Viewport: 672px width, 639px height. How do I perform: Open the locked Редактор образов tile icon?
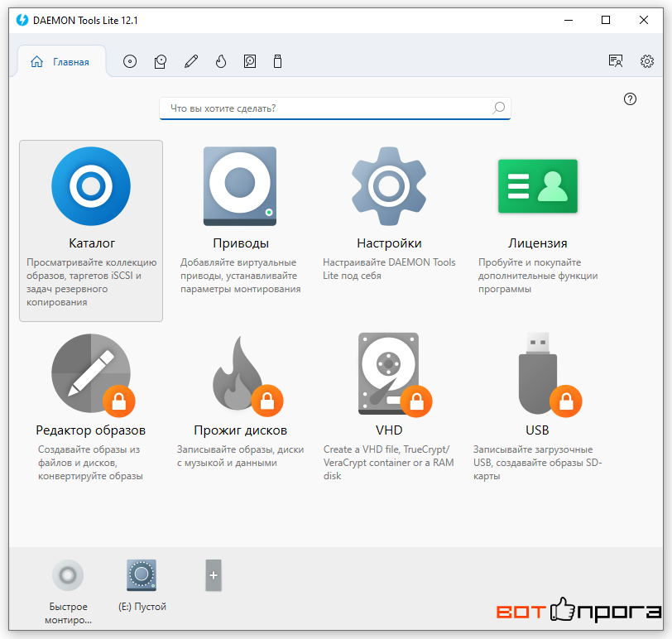point(93,374)
